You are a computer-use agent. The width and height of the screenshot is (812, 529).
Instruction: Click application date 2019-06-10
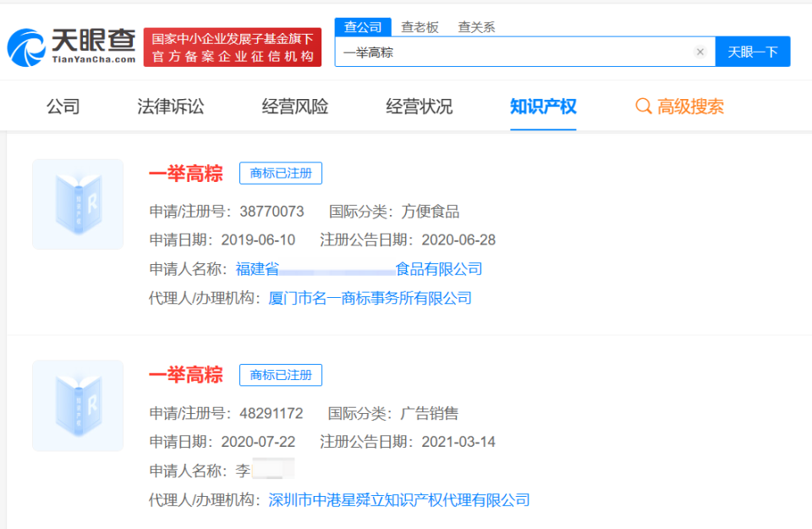coord(259,240)
